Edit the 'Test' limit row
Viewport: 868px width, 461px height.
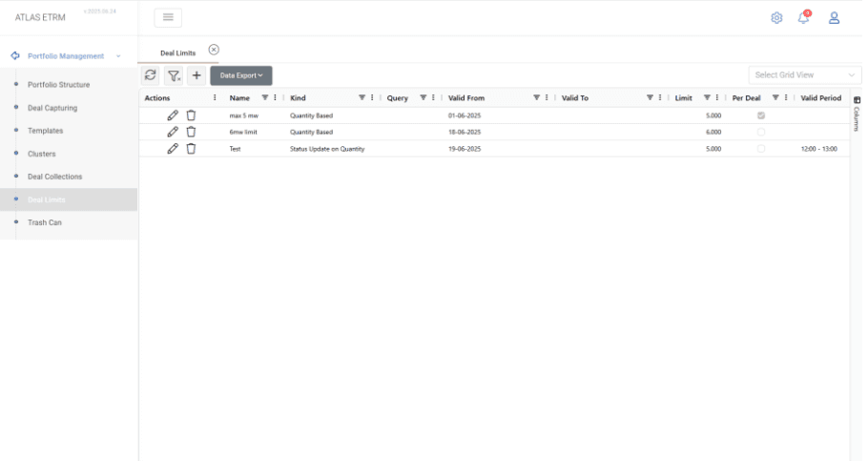coord(173,149)
